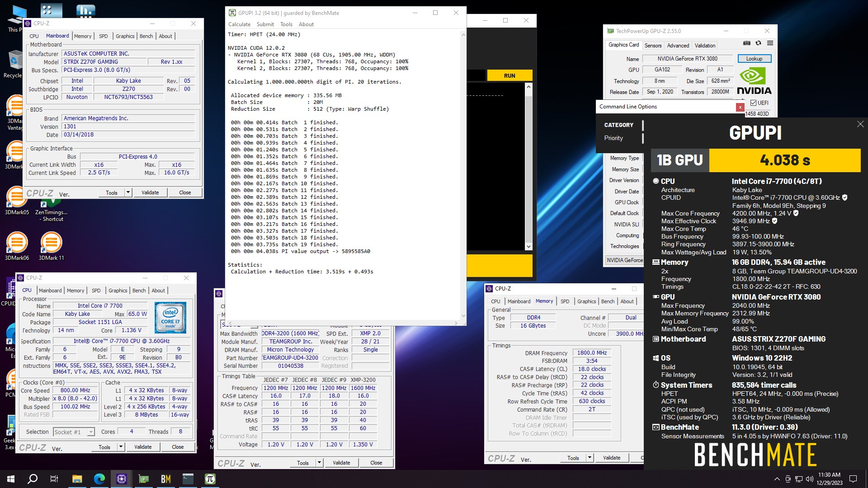Open the 3DMark06 desktop shortcut
The height and width of the screenshot is (488, 868).
[x=17, y=246]
